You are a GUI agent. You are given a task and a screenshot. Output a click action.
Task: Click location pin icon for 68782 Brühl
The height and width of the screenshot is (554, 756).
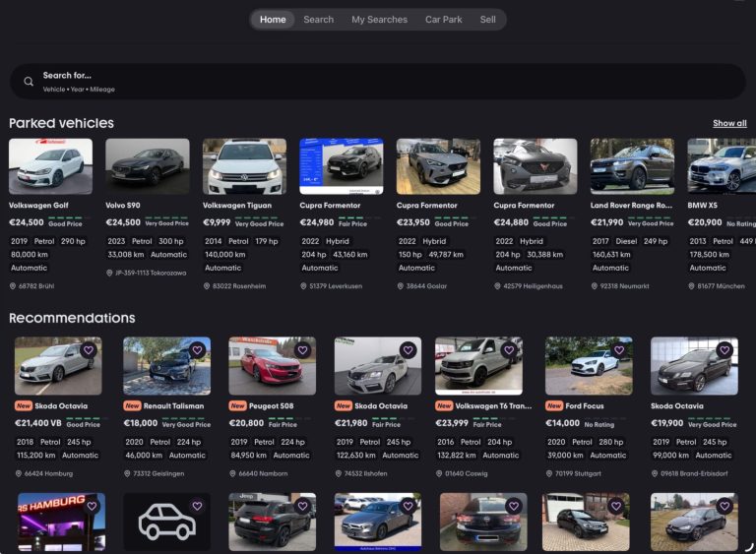pyautogui.click(x=13, y=286)
